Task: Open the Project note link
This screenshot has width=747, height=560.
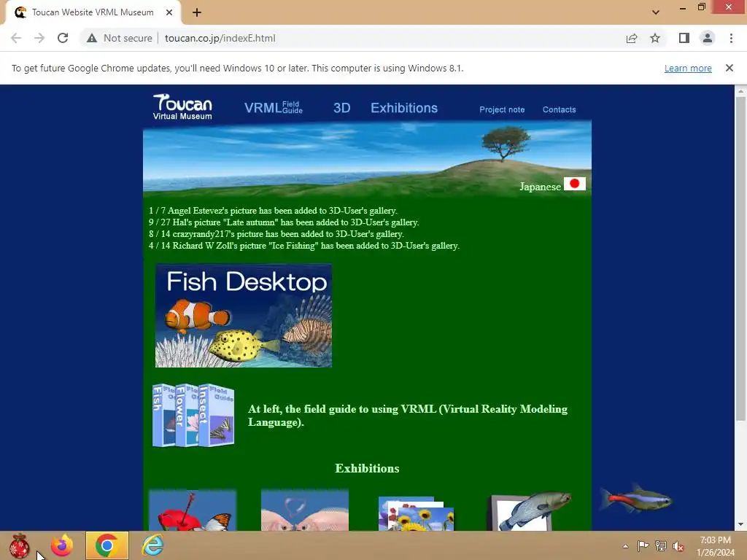Action: (x=502, y=109)
